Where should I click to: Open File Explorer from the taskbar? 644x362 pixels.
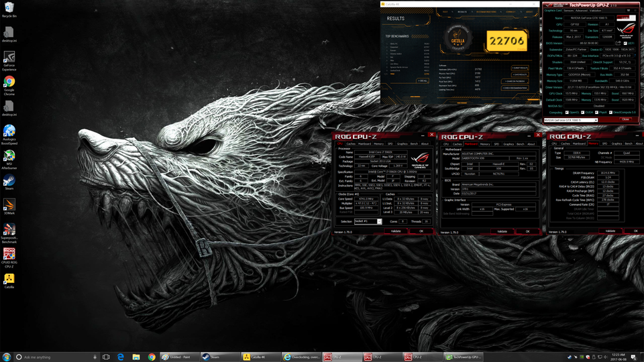click(x=136, y=357)
